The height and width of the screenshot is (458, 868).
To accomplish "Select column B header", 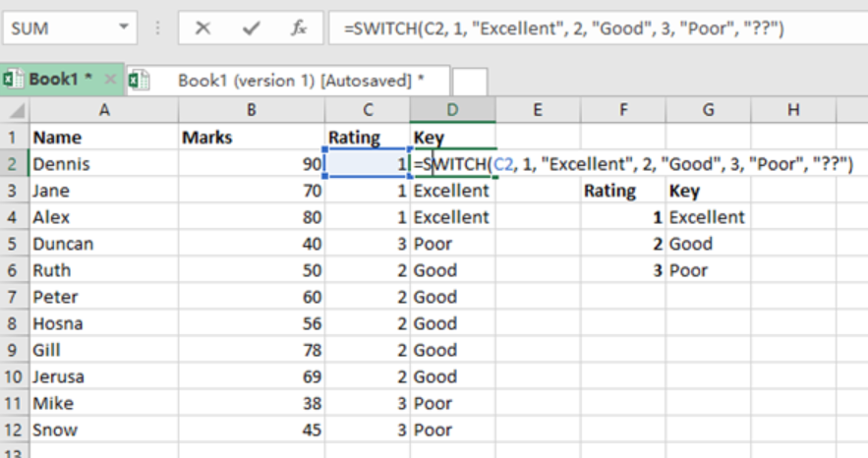I will pyautogui.click(x=252, y=110).
